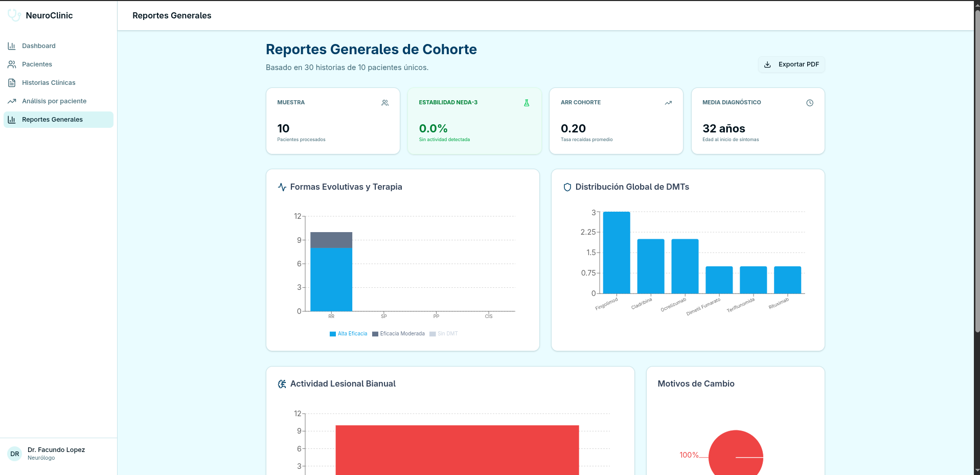Click the 'Basado en 30 historias' subtitle
The image size is (980, 475).
pyautogui.click(x=347, y=67)
